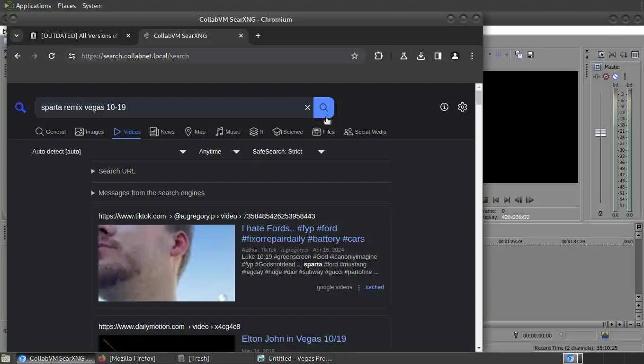Expand Messages from the search engines
This screenshot has height=364, width=644.
point(148,193)
